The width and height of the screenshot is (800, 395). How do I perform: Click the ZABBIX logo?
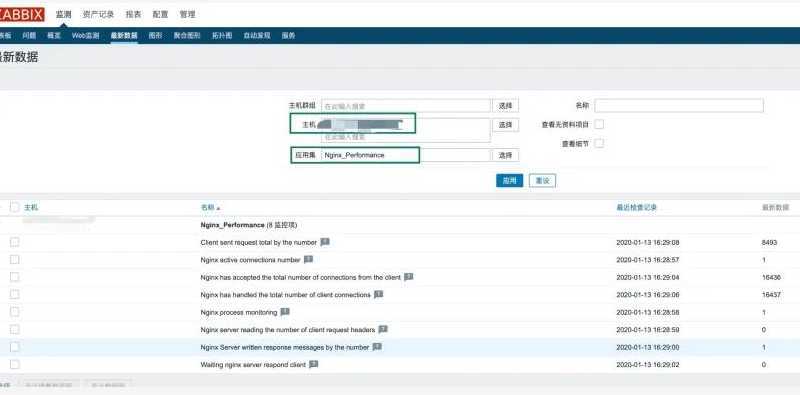click(22, 15)
